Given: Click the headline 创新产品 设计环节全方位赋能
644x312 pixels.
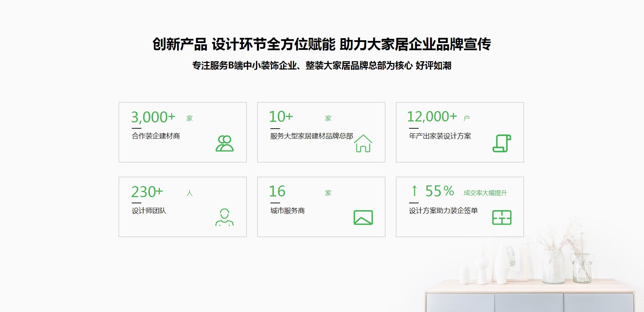Looking at the screenshot, I should (x=244, y=44).
